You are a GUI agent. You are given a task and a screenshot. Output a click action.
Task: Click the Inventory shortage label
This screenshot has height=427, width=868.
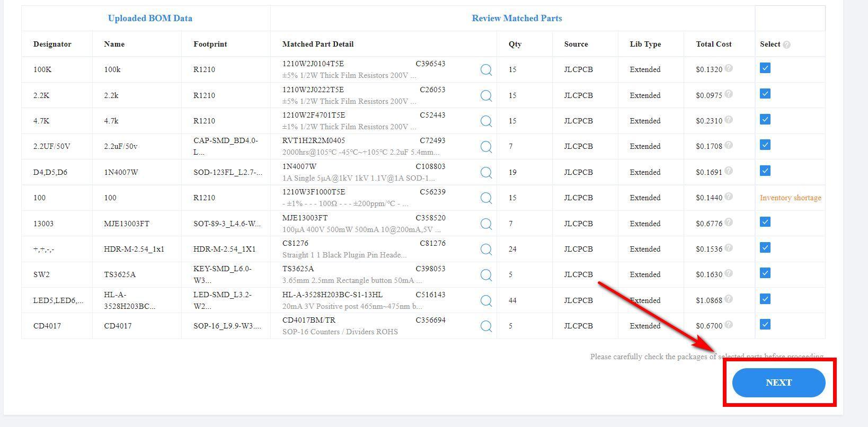point(790,198)
